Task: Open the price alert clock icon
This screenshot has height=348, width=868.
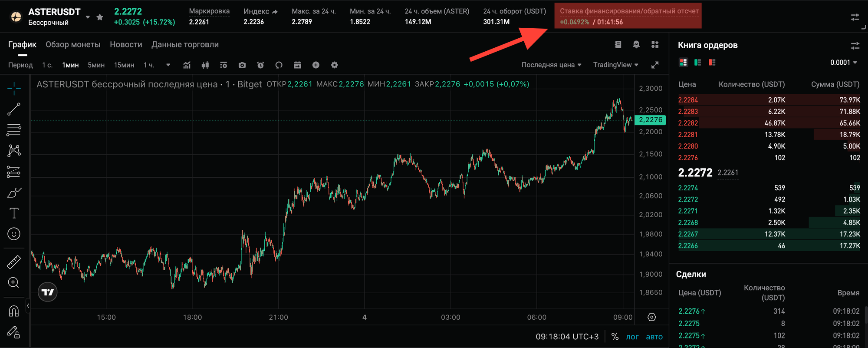Action: (x=260, y=65)
